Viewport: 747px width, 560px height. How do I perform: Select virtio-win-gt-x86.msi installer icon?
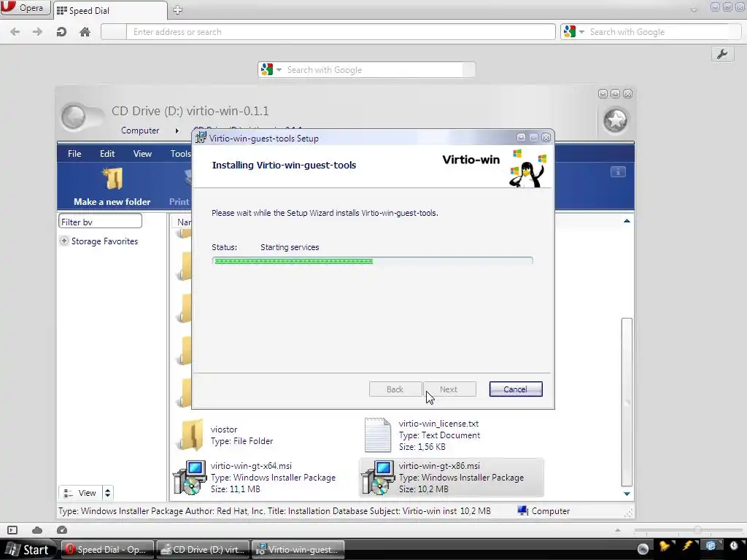point(377,477)
